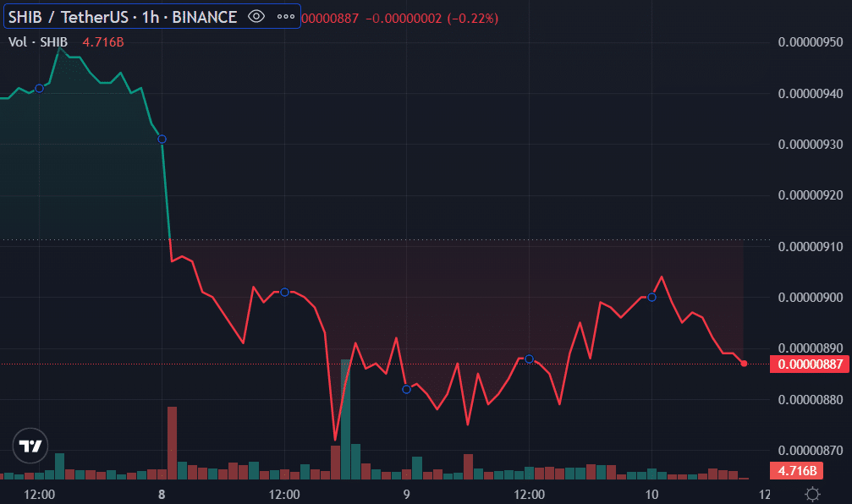Click the date label 10 on time axis
This screenshot has width=852, height=504.
(x=651, y=494)
